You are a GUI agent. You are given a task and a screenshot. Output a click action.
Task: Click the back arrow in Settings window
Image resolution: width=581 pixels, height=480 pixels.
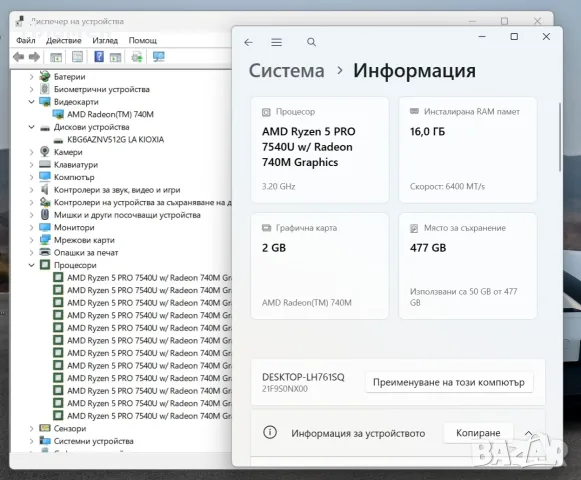pyautogui.click(x=249, y=43)
